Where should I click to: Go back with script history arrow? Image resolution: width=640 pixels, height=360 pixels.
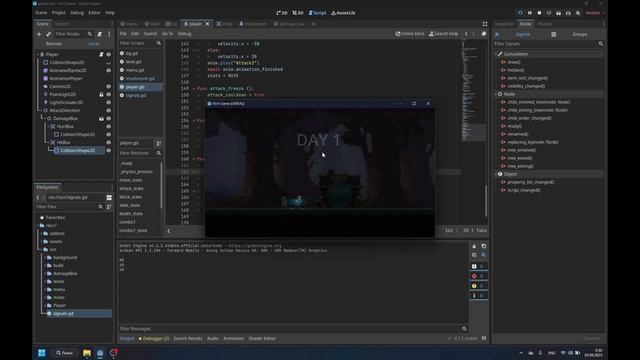pyautogui.click(x=466, y=34)
